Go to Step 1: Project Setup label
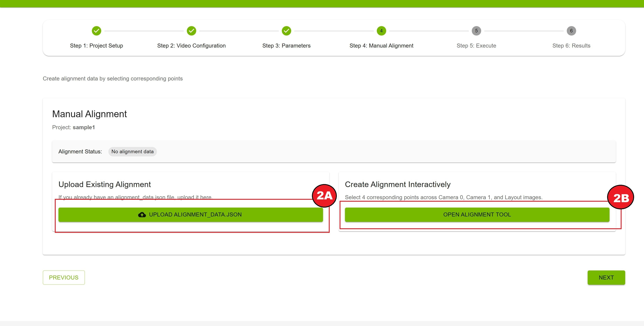The height and width of the screenshot is (326, 644). coord(97,45)
